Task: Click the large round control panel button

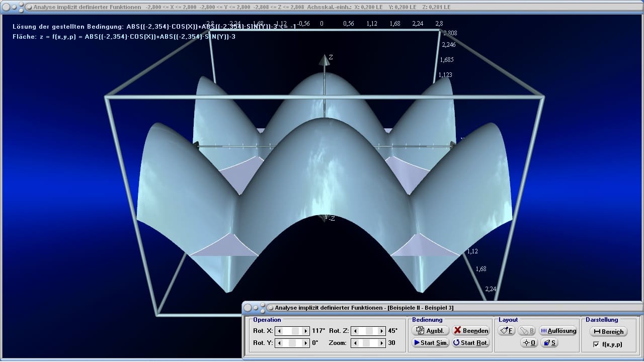Action: [x=248, y=308]
